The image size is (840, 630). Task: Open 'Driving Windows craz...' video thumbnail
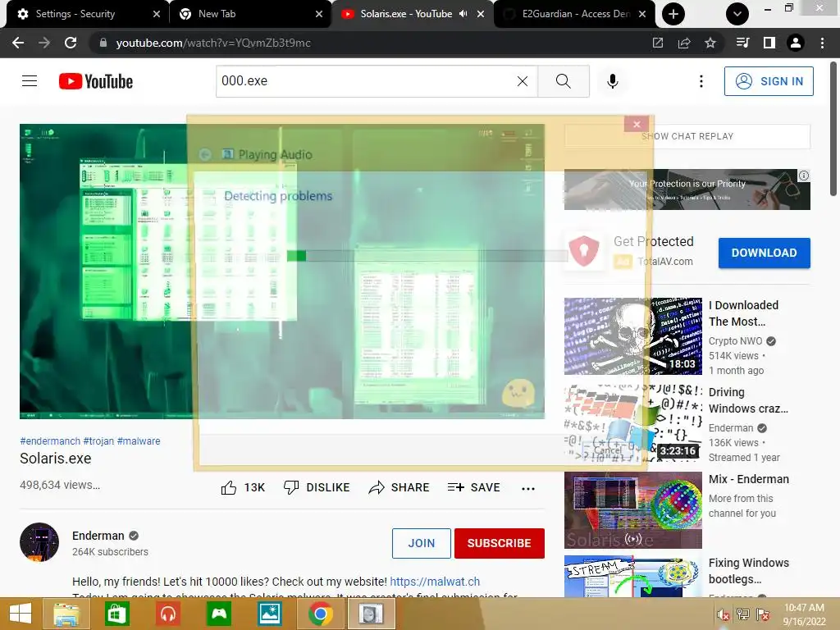pyautogui.click(x=633, y=423)
